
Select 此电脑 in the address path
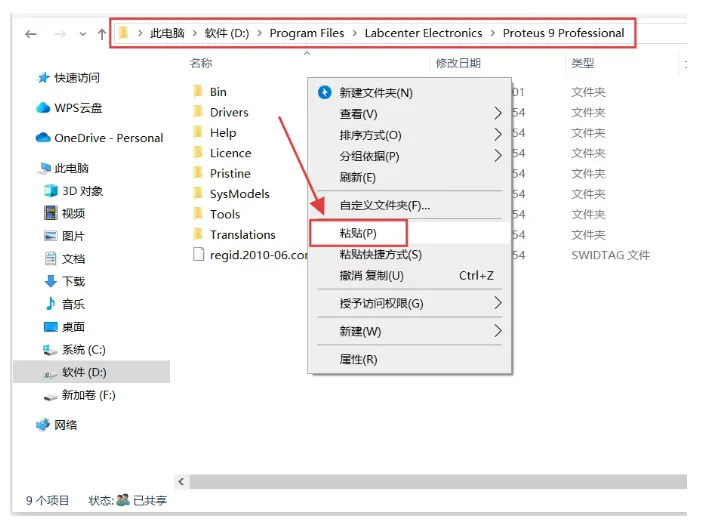pos(167,33)
